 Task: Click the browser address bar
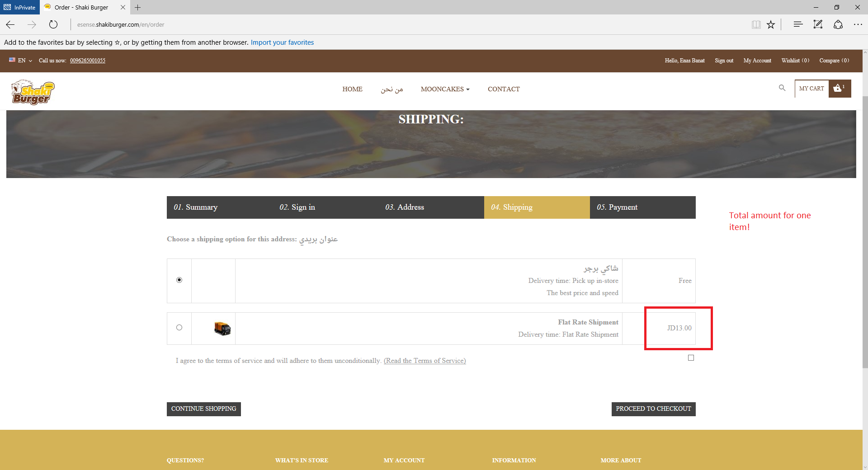coord(407,24)
